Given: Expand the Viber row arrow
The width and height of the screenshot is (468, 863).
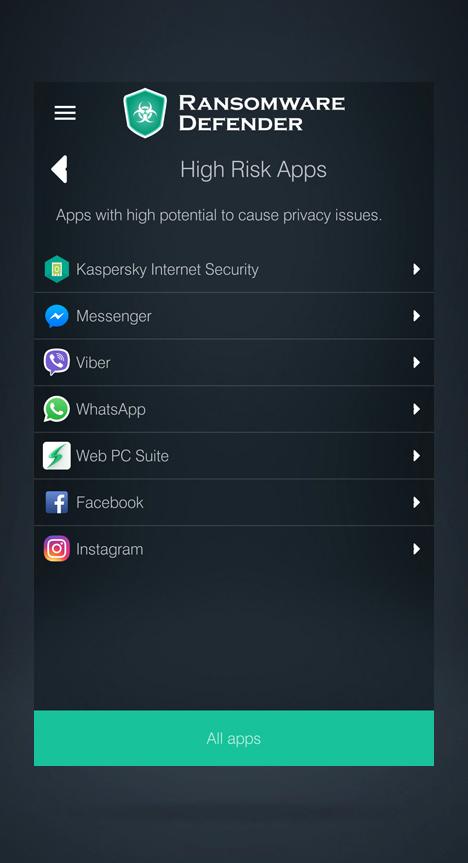Looking at the screenshot, I should point(417,362).
